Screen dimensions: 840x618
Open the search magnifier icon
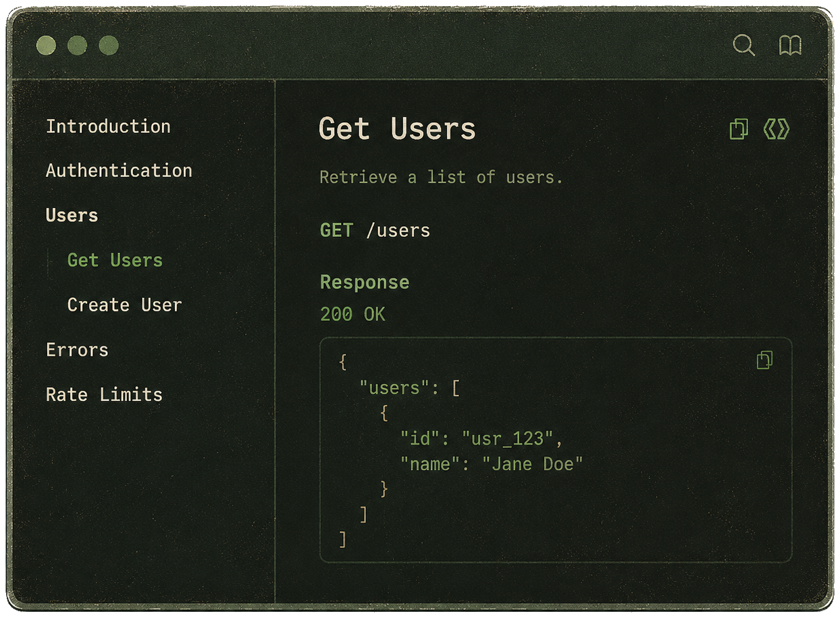pyautogui.click(x=744, y=45)
